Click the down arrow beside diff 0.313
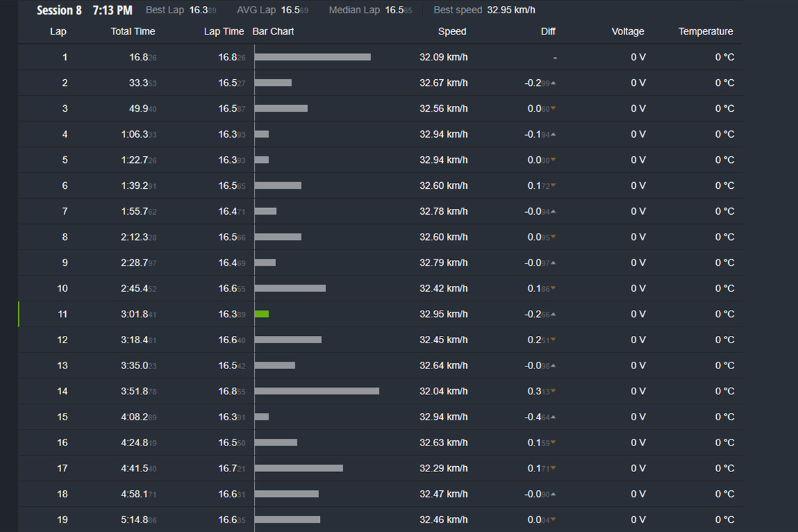 553,392
